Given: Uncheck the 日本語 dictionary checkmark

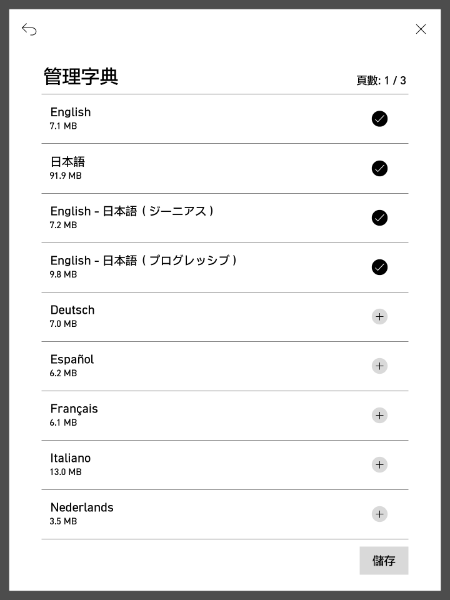Looking at the screenshot, I should click(379, 168).
